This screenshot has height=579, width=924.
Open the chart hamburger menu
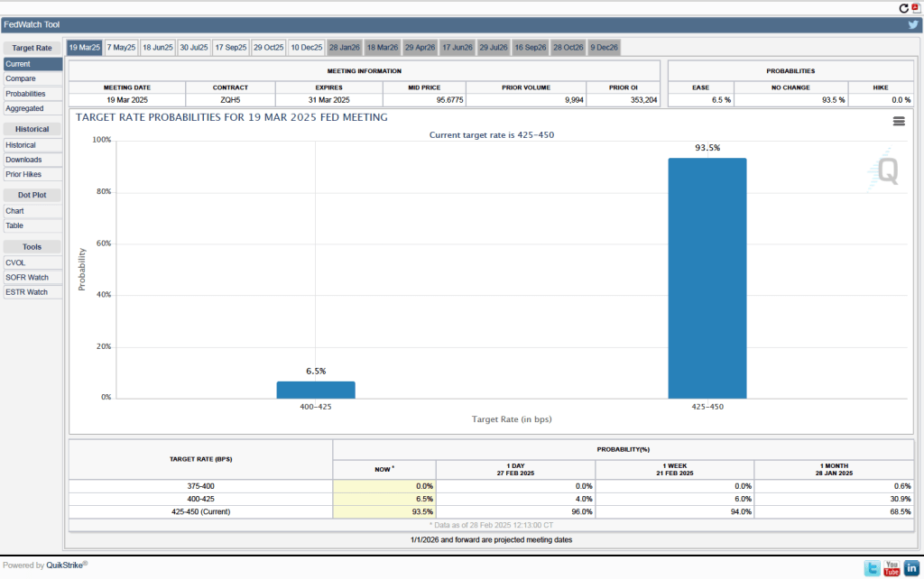coord(898,121)
